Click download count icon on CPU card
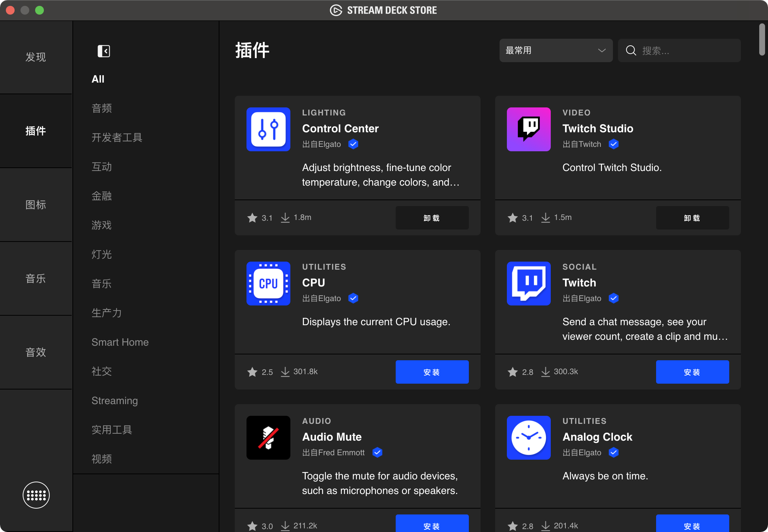The image size is (768, 532). pos(285,372)
